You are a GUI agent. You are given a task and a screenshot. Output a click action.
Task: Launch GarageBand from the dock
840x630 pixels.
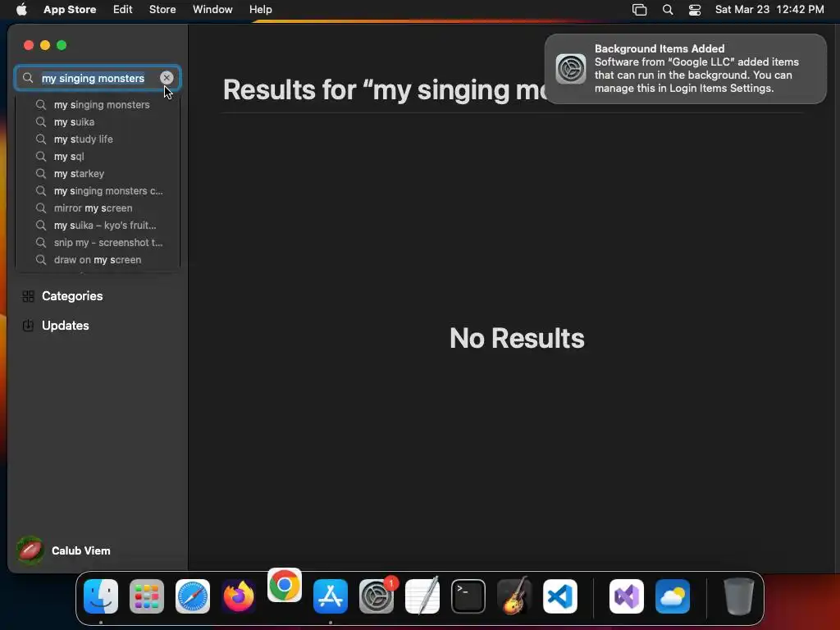(514, 596)
